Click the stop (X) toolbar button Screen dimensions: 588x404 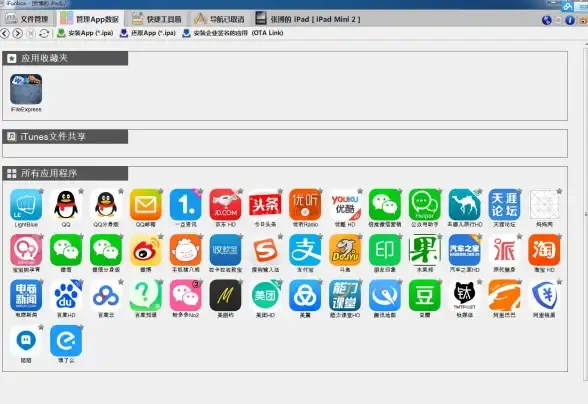pyautogui.click(x=31, y=33)
